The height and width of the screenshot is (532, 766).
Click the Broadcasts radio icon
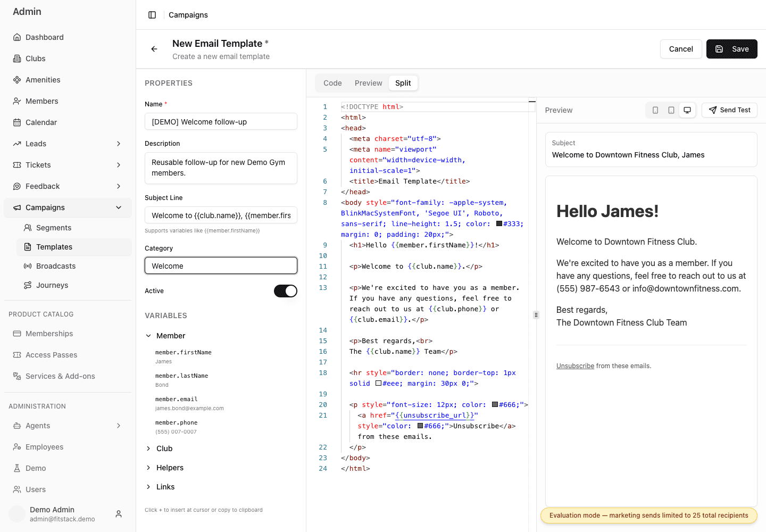pos(28,266)
